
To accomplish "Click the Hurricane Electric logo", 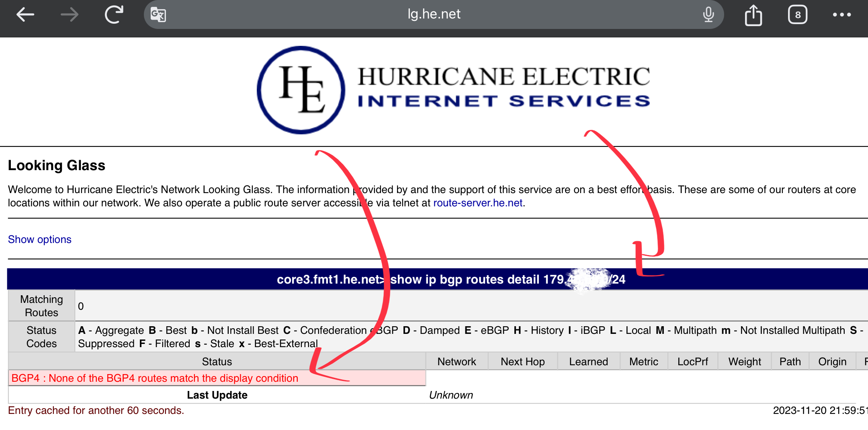I will click(x=453, y=90).
